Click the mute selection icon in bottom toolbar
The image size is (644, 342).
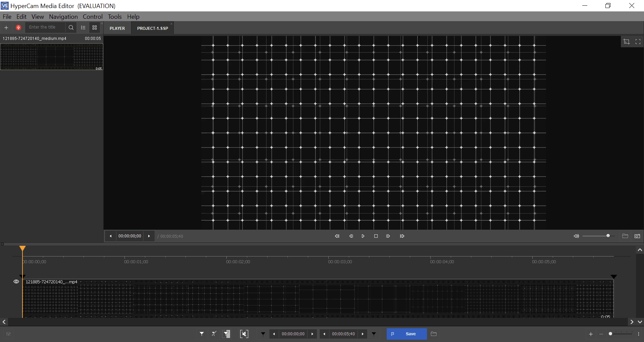244,334
